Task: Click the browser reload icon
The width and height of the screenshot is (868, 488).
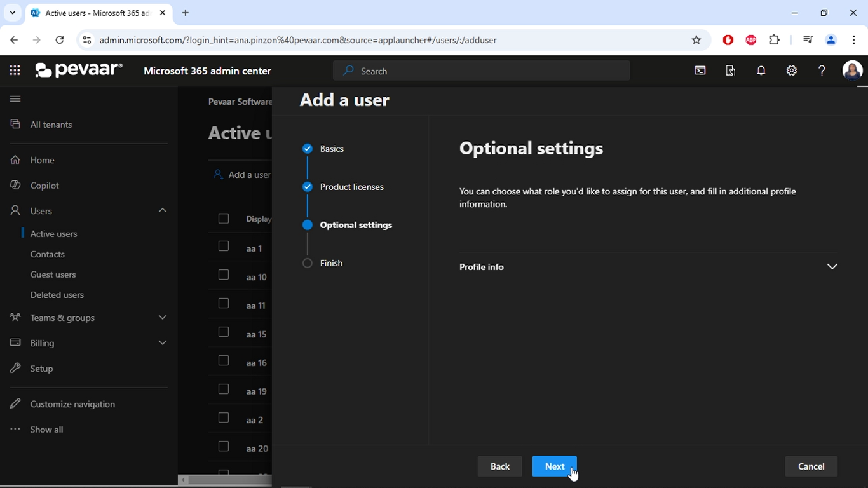Action: tap(60, 39)
